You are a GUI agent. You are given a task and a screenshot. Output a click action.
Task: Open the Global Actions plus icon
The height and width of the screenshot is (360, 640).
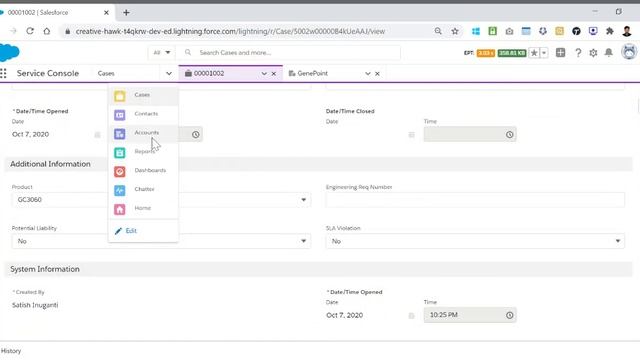(560, 52)
